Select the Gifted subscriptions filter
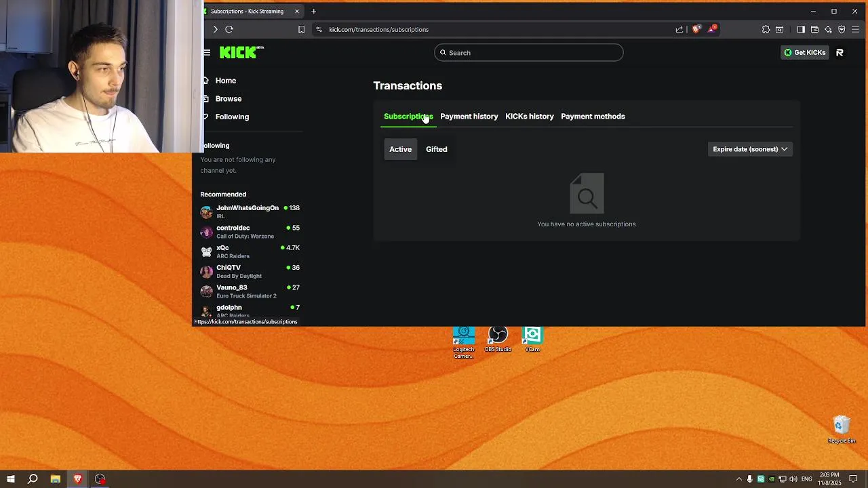868x488 pixels. coord(436,149)
